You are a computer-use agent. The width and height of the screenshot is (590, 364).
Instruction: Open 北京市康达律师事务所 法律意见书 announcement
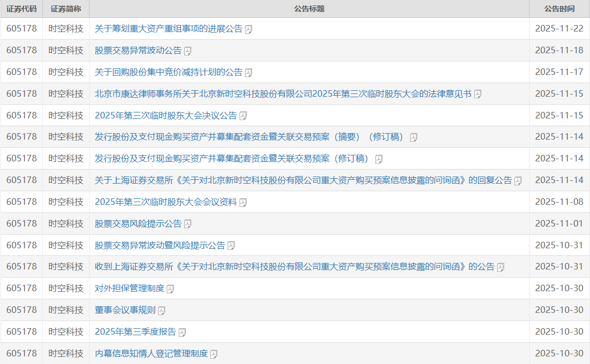283,94
